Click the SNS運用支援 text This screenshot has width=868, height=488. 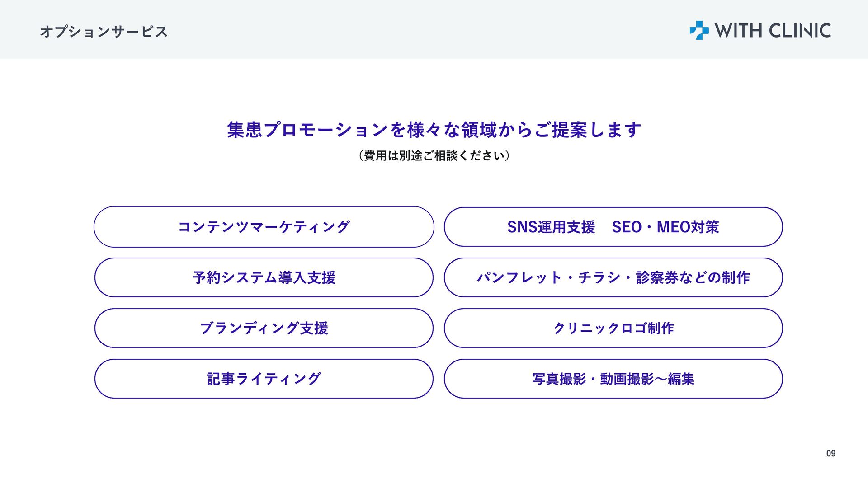(551, 227)
